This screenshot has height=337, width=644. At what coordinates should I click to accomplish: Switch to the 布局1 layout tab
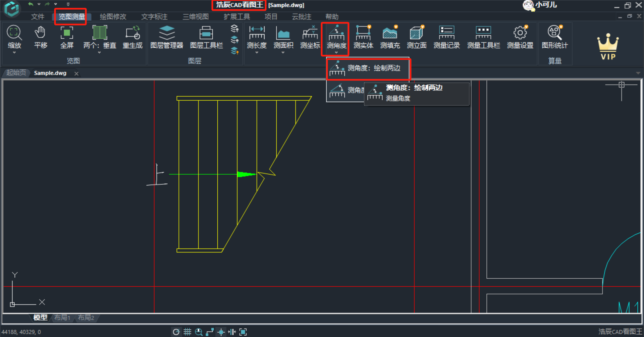click(62, 318)
